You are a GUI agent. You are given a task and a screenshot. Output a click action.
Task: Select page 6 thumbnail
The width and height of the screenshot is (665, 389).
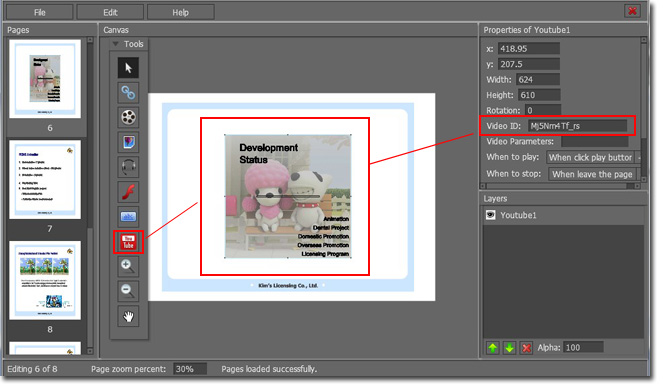tap(45, 79)
